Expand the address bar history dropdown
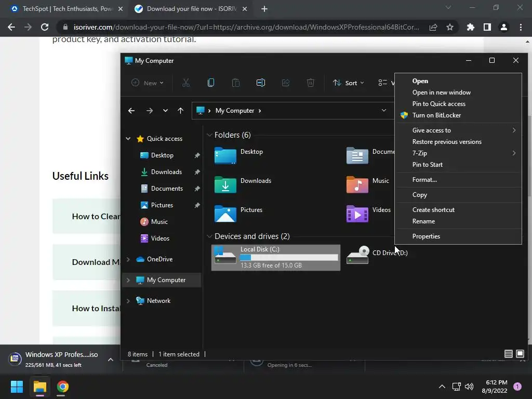The height and width of the screenshot is (399, 532). click(384, 110)
